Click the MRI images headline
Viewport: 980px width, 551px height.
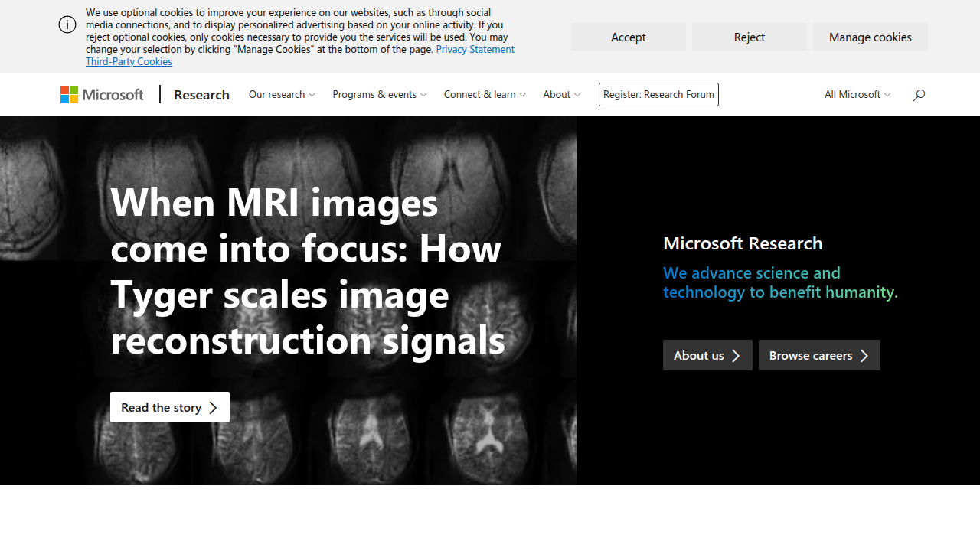pos(308,271)
